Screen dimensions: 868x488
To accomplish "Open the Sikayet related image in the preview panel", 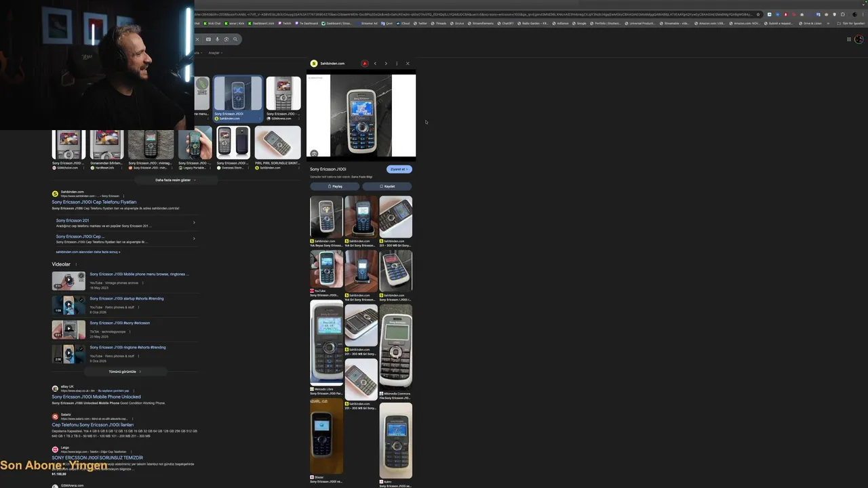I will (x=327, y=436).
